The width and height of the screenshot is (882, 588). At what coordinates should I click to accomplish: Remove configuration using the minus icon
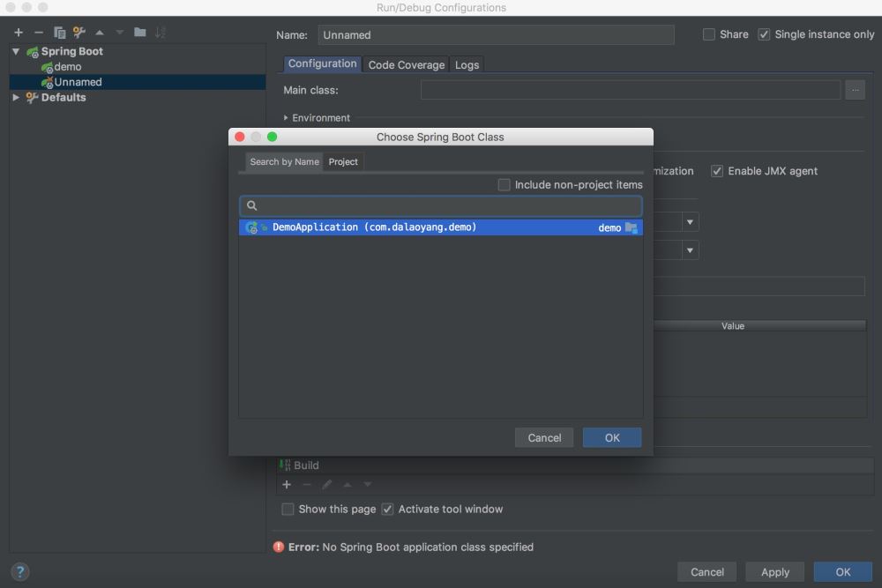tap(39, 33)
